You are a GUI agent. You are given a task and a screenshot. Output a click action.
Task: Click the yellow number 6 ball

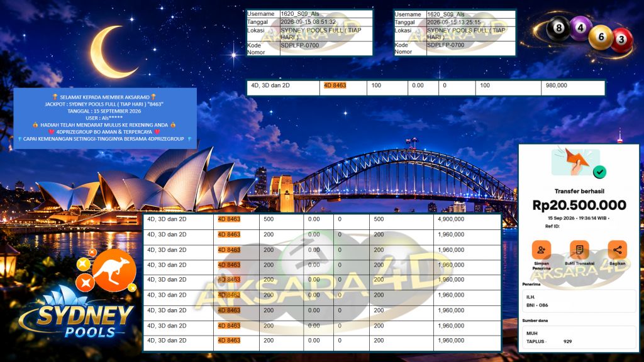(x=601, y=37)
